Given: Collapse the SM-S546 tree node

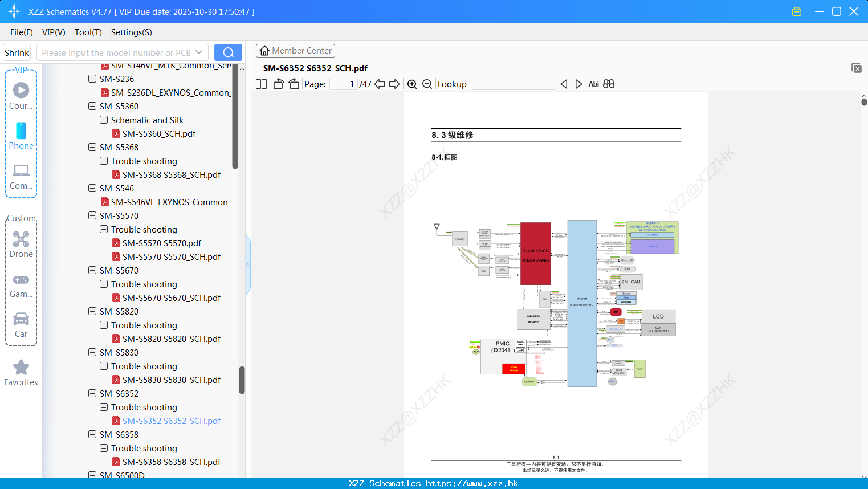Looking at the screenshot, I should click(92, 189).
